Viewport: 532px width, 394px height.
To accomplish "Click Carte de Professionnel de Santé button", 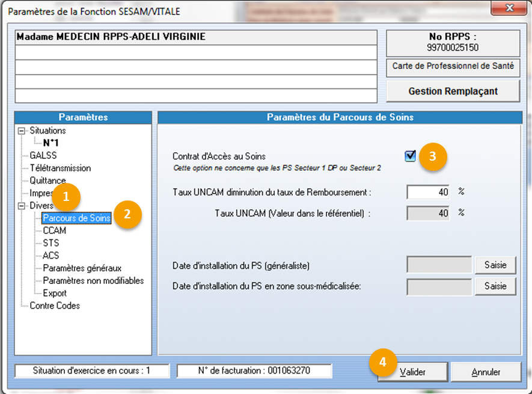I will click(453, 67).
